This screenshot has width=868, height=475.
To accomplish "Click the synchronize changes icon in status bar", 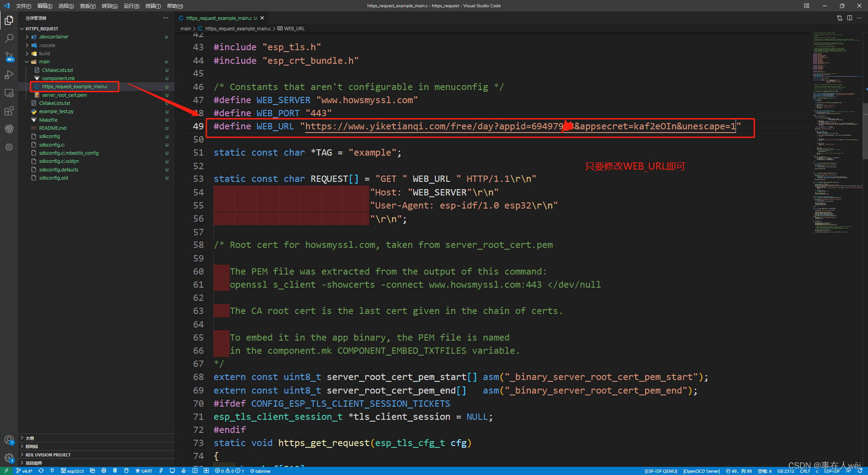I will pyautogui.click(x=41, y=471).
